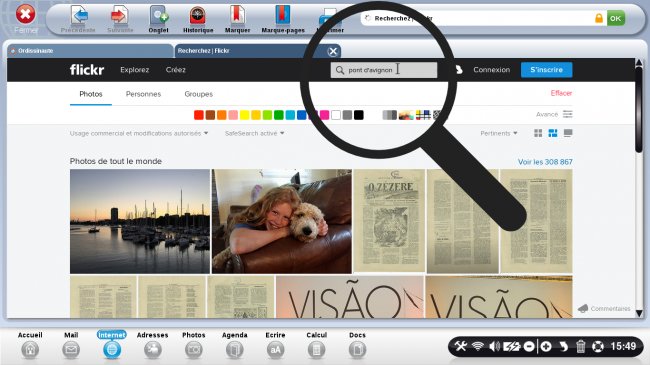Screen dimensions: 650x365
Task: Click the red Effacer link
Action: pos(561,93)
